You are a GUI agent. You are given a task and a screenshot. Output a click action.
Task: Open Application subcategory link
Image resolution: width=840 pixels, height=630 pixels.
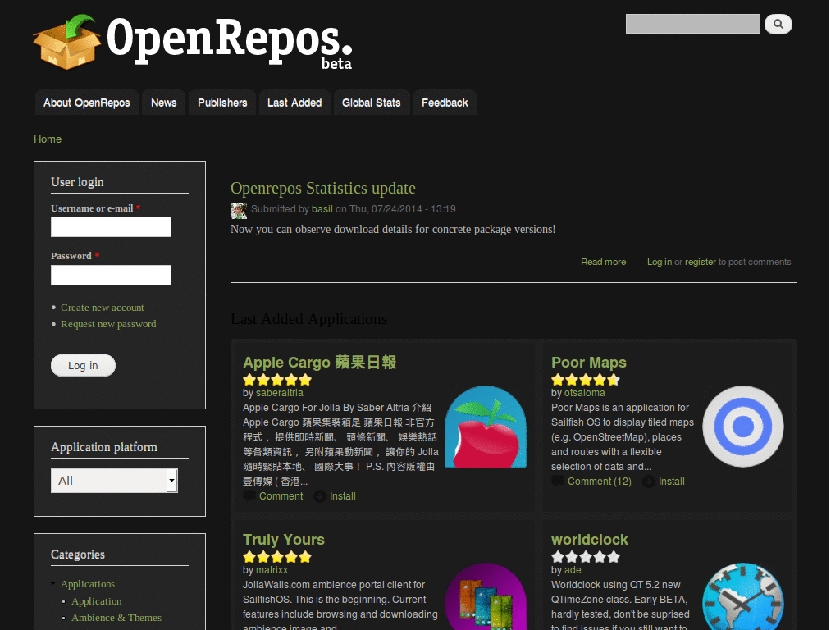97,601
